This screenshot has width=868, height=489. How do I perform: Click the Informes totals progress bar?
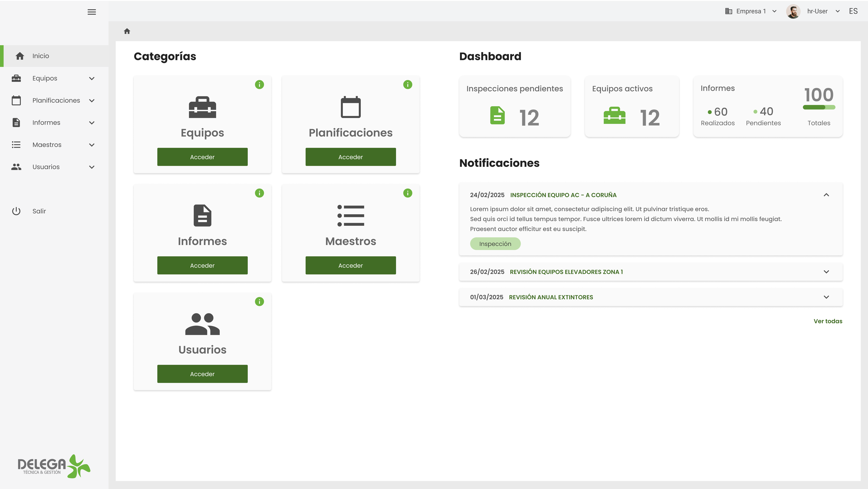click(x=819, y=107)
